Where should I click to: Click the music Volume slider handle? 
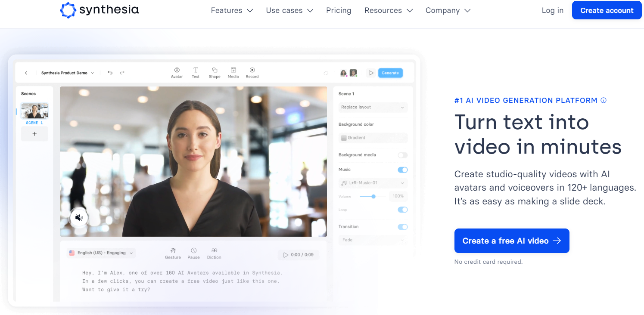(373, 196)
